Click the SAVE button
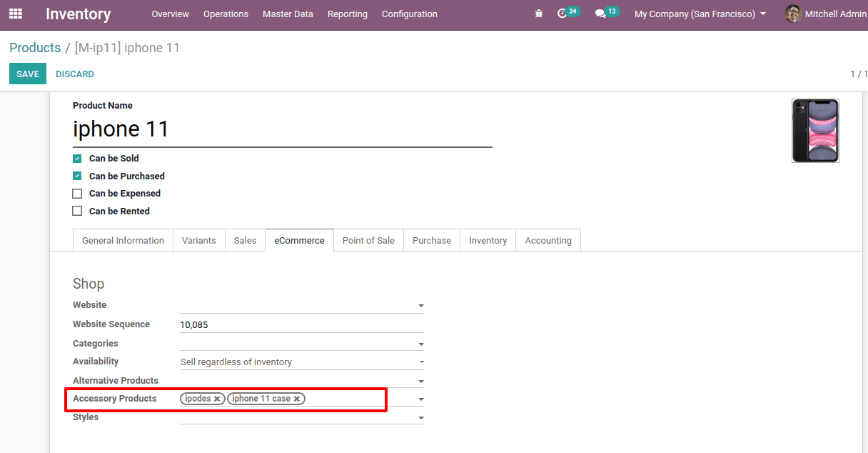 (x=28, y=74)
